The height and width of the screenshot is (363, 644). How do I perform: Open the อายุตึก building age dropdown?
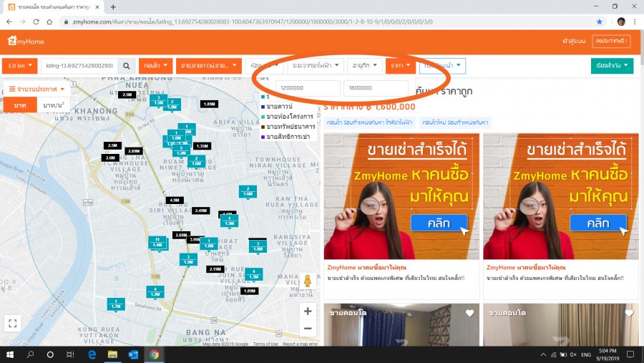point(365,66)
